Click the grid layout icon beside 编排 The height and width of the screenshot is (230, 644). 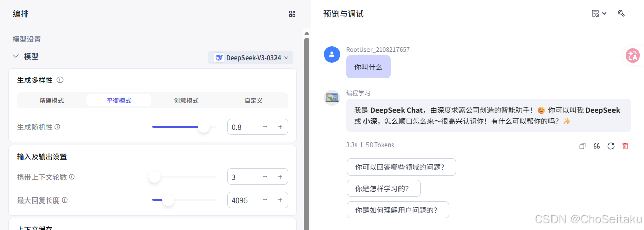click(x=292, y=14)
